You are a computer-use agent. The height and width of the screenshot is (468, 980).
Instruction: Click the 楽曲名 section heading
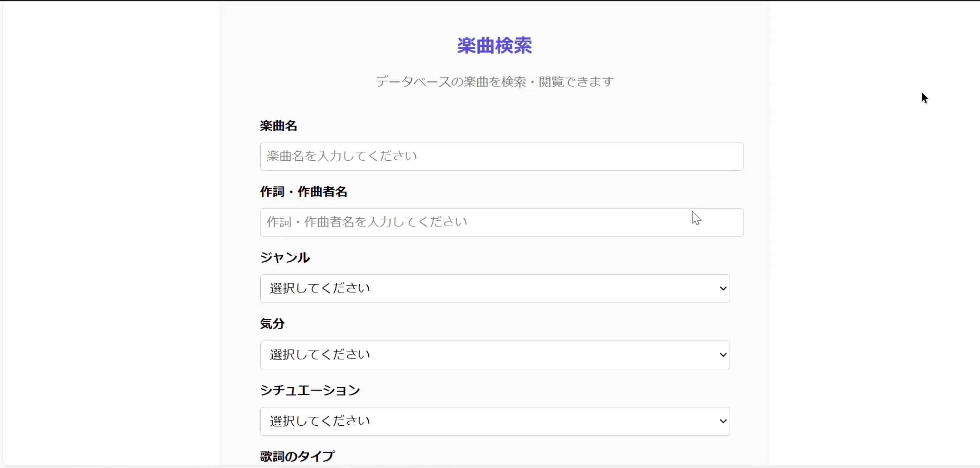tap(278, 126)
